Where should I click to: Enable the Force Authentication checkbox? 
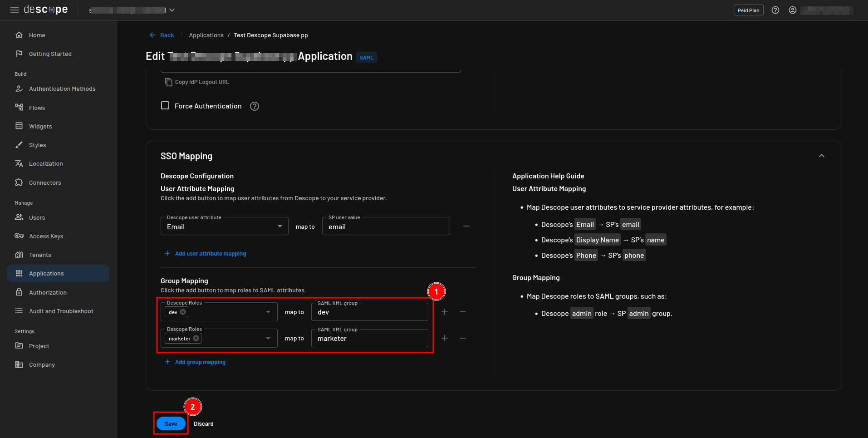coord(165,106)
